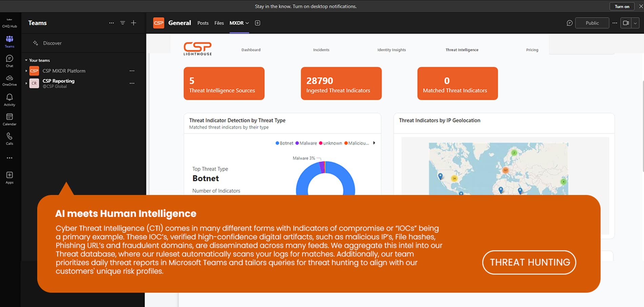644x307 pixels.
Task: Advance legend with right arrow
Action: click(x=374, y=143)
